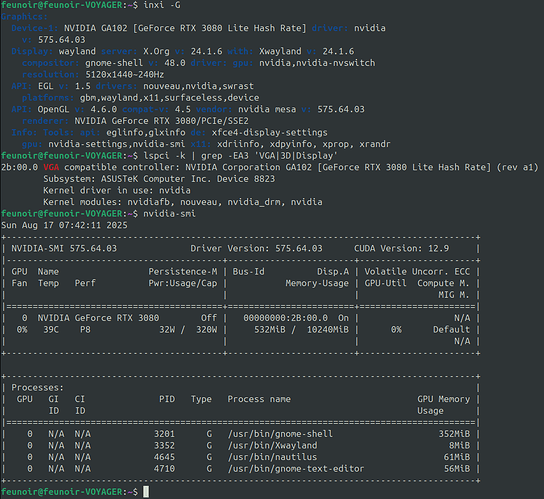544x499 pixels.
Task: Click the red 'VGA' highlighted word
Action: pos(51,167)
